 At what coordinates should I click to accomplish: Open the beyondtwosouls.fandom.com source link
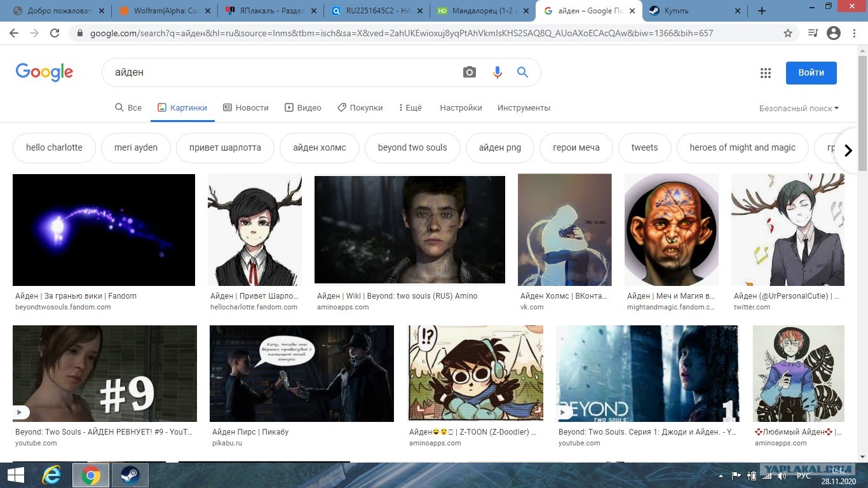[x=63, y=307]
